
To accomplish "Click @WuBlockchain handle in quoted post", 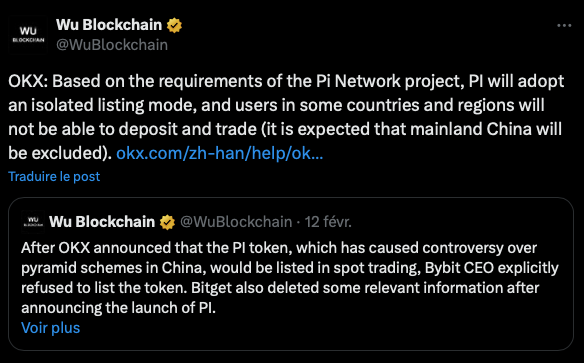I will (x=236, y=222).
